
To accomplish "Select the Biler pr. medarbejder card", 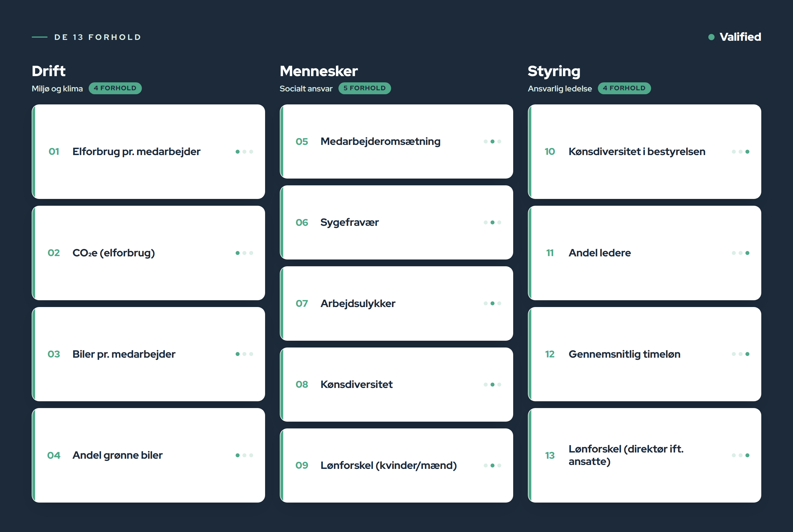I will click(148, 354).
